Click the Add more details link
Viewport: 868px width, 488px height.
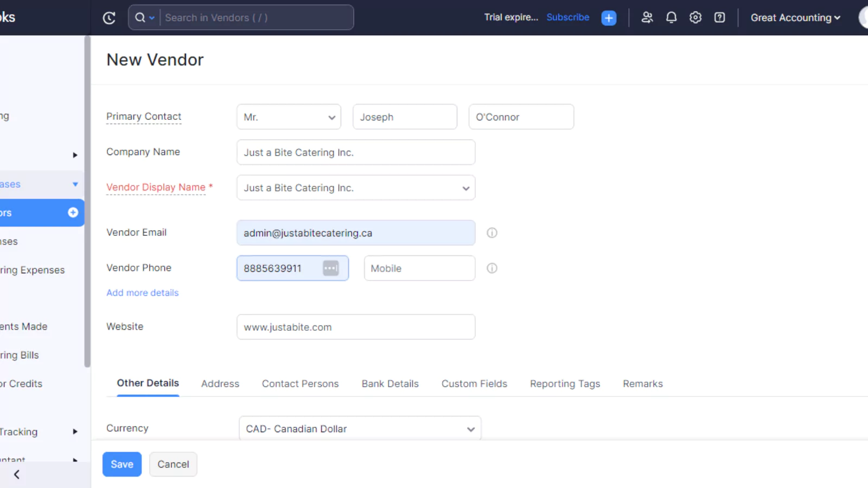click(142, 292)
